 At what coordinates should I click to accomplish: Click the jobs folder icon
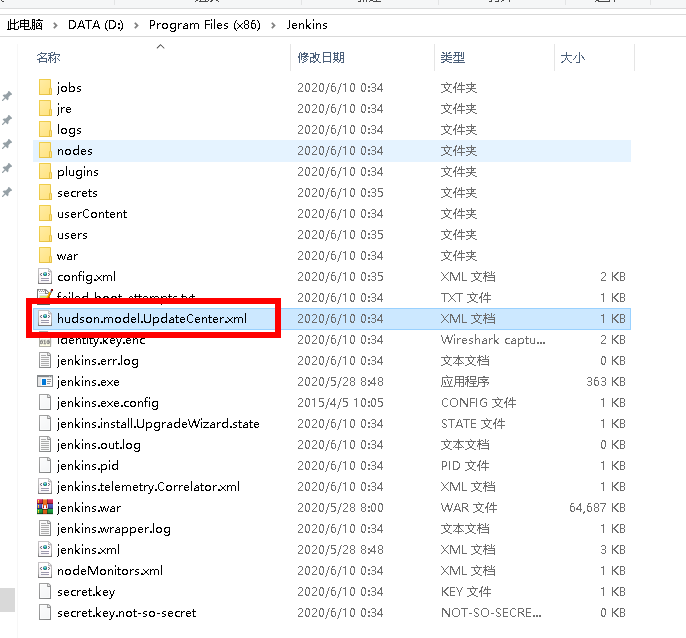[45, 87]
